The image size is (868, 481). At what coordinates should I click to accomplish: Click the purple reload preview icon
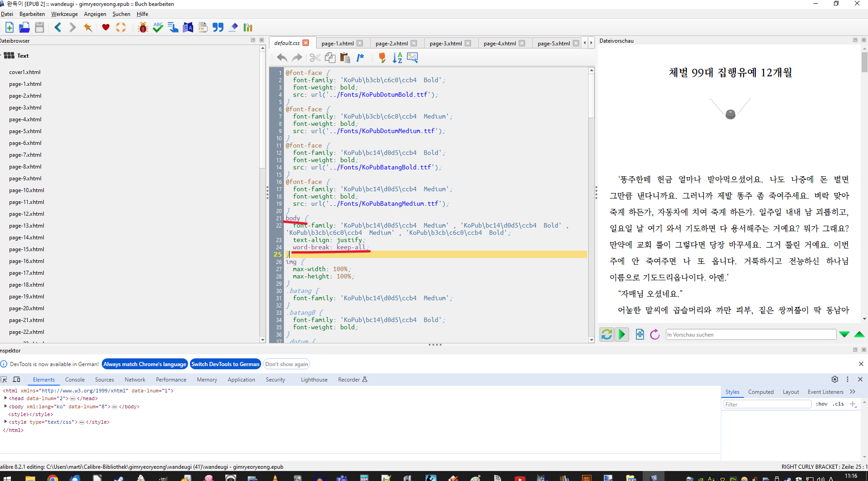pos(655,335)
